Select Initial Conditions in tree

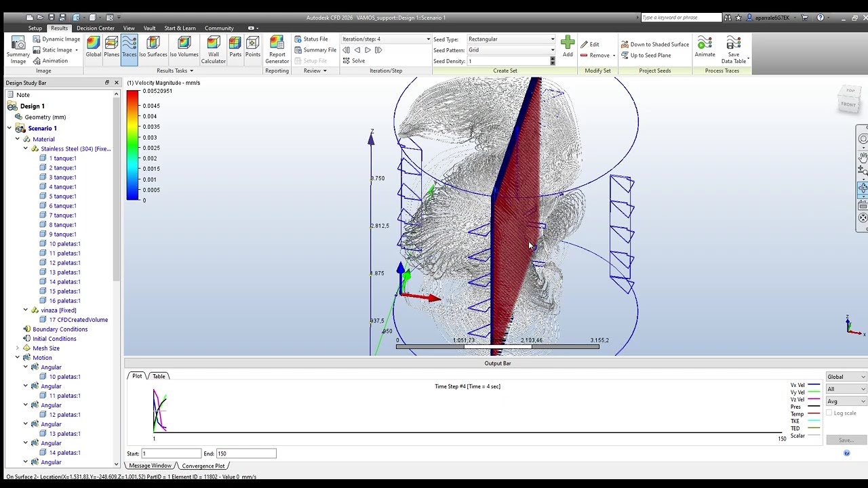pos(54,338)
